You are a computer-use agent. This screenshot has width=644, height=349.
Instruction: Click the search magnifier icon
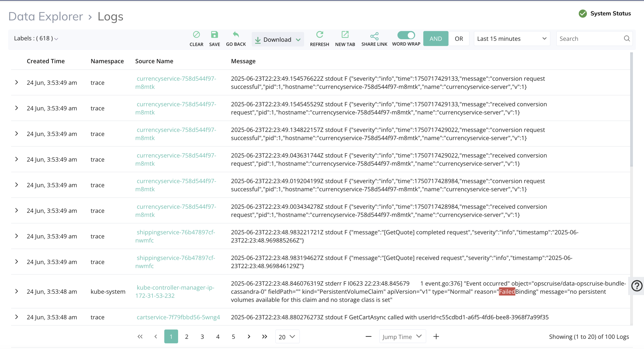tap(627, 39)
